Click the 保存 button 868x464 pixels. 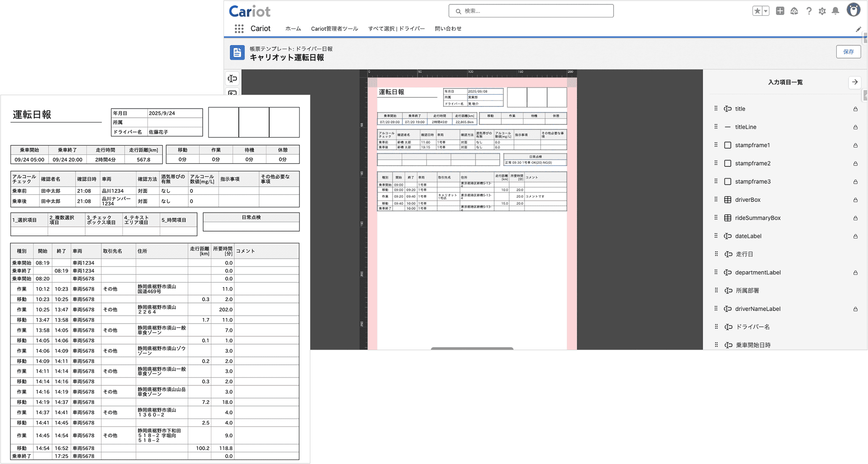tap(848, 52)
